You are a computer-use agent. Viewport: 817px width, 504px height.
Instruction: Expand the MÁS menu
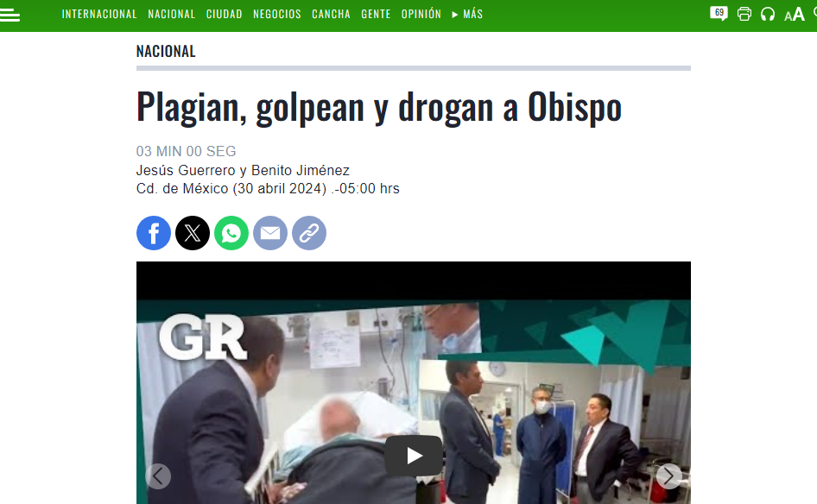467,14
